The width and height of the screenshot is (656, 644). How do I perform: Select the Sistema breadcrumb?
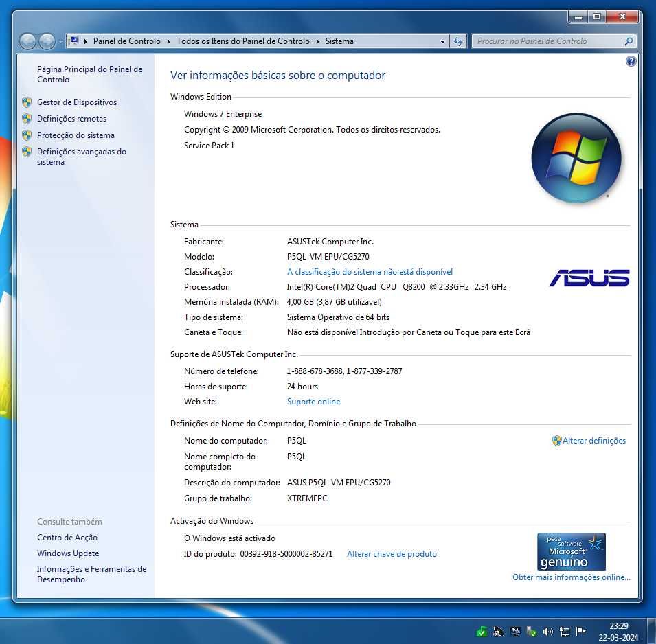339,41
